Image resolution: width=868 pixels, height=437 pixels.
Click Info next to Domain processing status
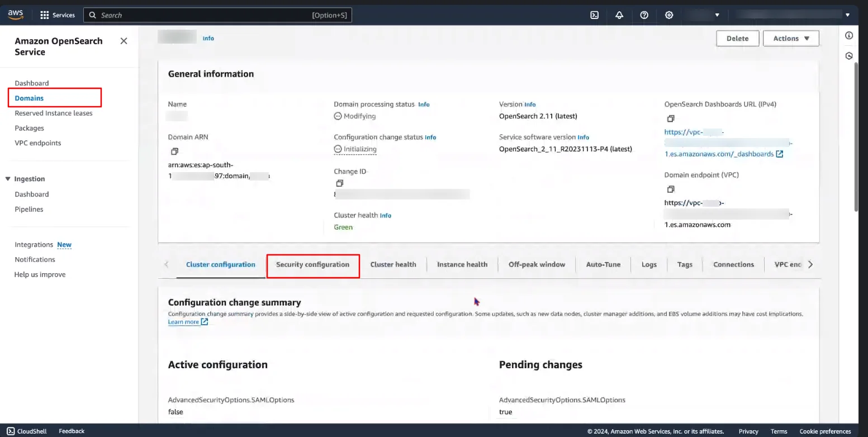coord(424,104)
